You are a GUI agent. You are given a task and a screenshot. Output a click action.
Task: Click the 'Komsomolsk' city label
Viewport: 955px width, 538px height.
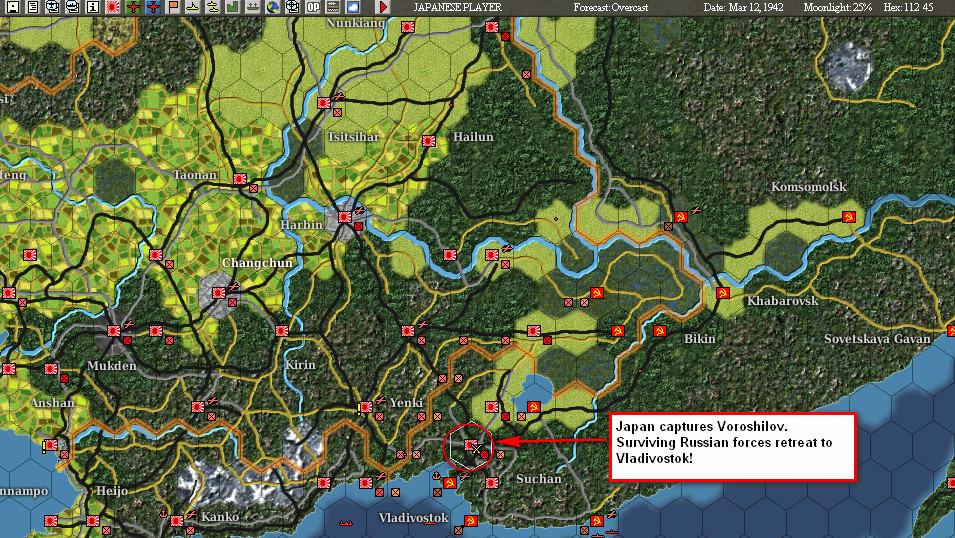(x=808, y=187)
